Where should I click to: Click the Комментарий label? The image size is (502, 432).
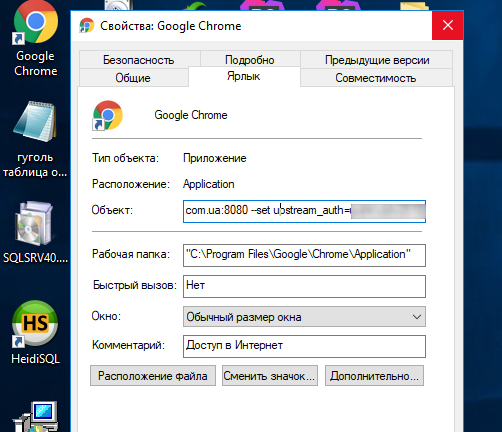128,345
